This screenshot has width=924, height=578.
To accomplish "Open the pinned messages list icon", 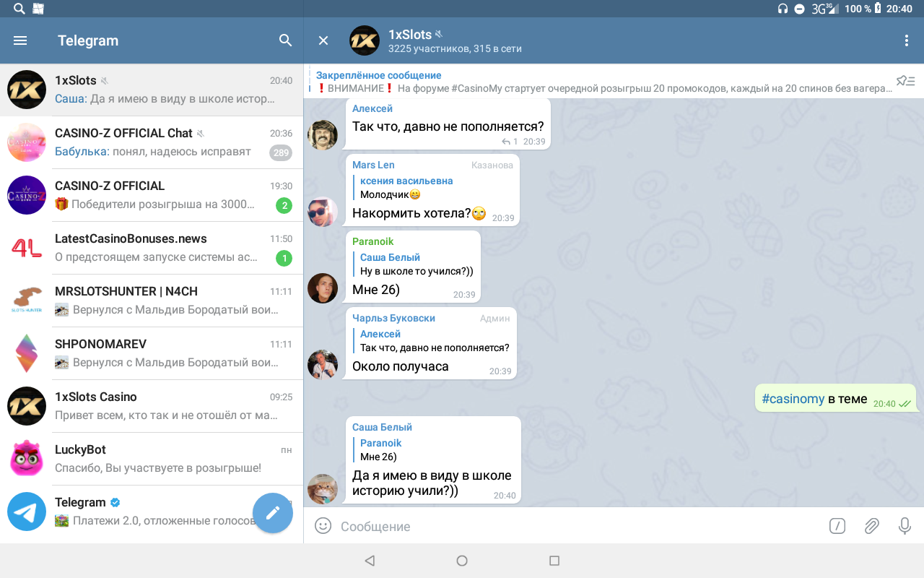I will coord(906,81).
